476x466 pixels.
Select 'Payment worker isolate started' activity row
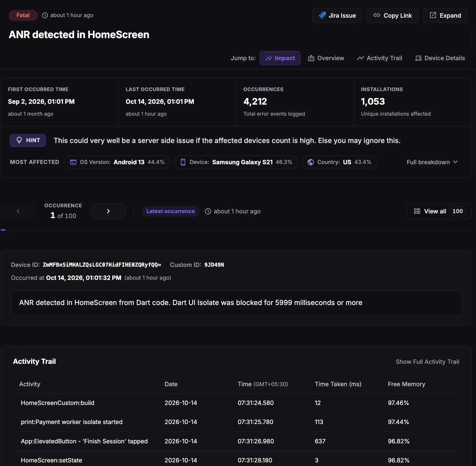236,422
